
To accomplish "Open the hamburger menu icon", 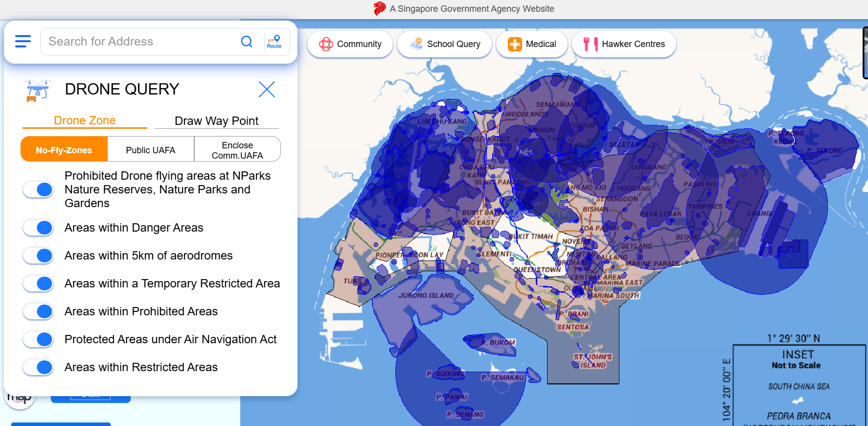I will click(x=23, y=42).
